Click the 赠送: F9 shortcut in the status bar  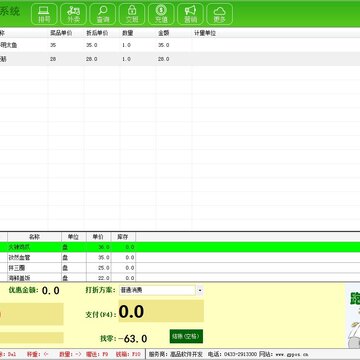click(x=97, y=354)
